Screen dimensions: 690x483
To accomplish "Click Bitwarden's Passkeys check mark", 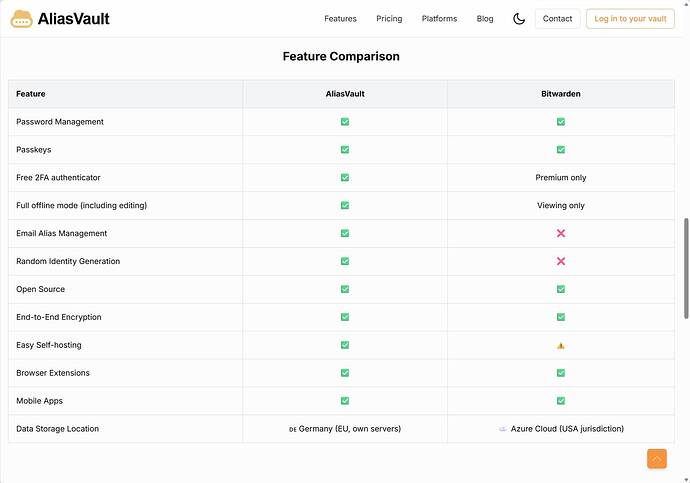I will coord(561,150).
